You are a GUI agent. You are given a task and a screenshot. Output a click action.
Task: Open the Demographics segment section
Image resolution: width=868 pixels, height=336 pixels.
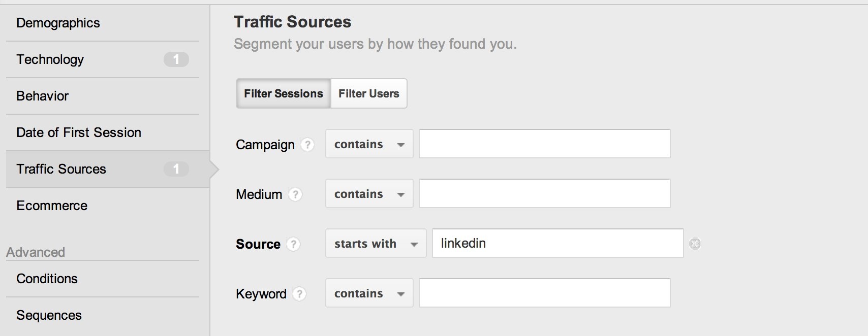click(x=58, y=23)
